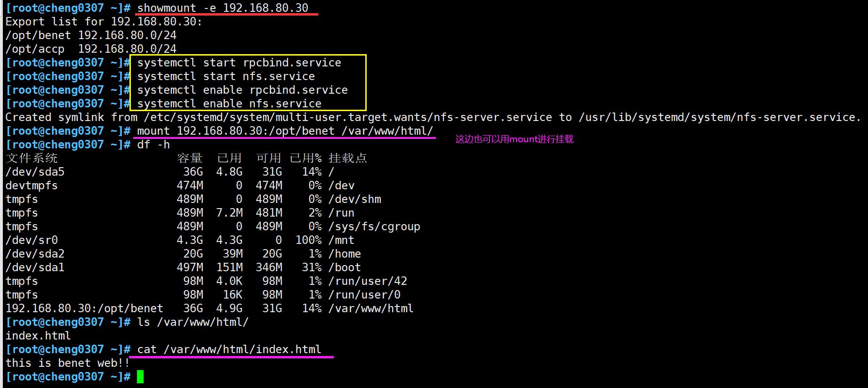The height and width of the screenshot is (388, 868).
Task: Click 'systemctl enable rpcbind.service' command
Action: 242,90
